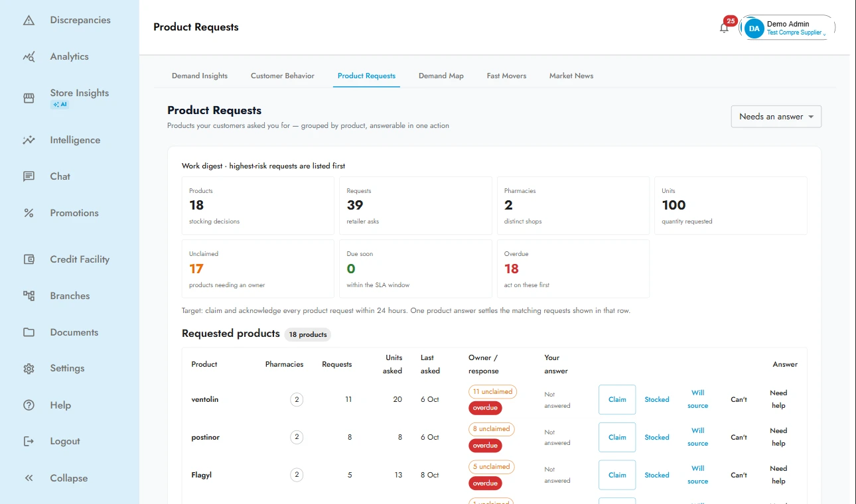Expand the Demo Admin account menu

[788, 28]
